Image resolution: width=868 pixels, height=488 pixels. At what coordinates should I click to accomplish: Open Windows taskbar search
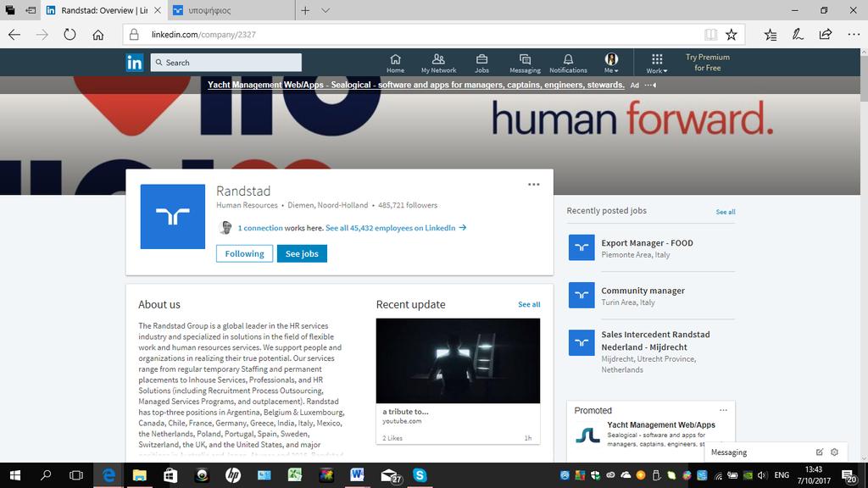46,475
